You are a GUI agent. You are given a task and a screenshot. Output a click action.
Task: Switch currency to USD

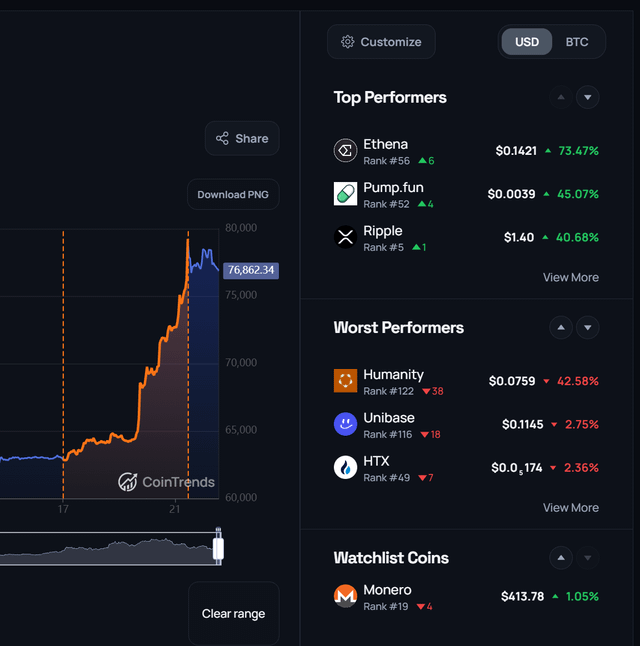tap(527, 42)
